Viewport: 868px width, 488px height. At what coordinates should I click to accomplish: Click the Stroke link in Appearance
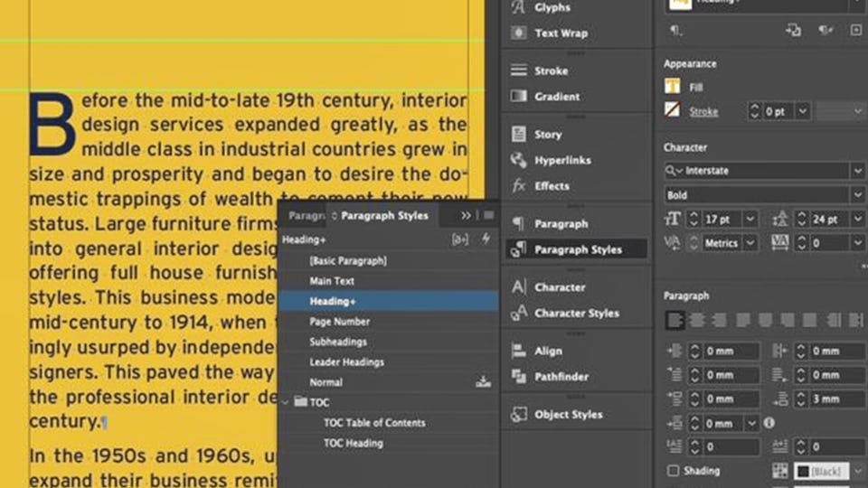tap(703, 112)
